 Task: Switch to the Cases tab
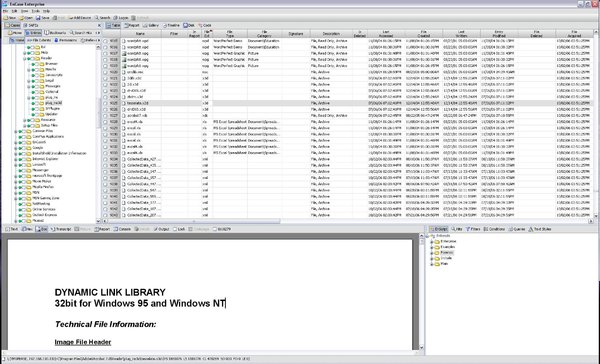[13, 25]
